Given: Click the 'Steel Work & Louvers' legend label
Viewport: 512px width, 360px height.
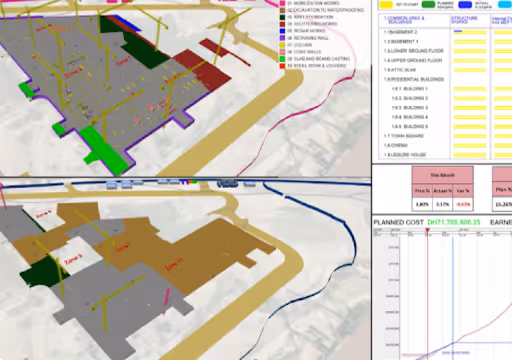Looking at the screenshot, I should click(x=317, y=66).
